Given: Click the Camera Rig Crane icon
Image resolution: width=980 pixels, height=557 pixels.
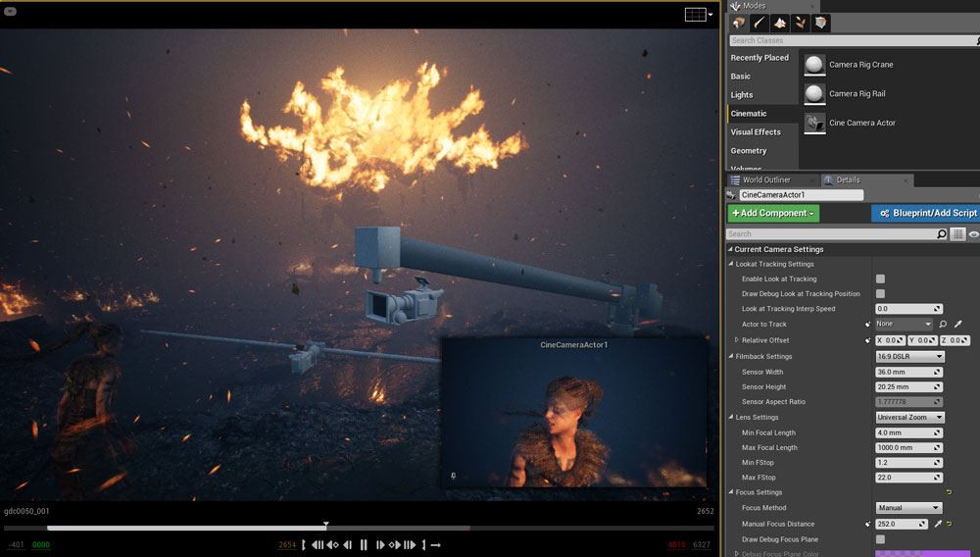Looking at the screenshot, I should 814,65.
